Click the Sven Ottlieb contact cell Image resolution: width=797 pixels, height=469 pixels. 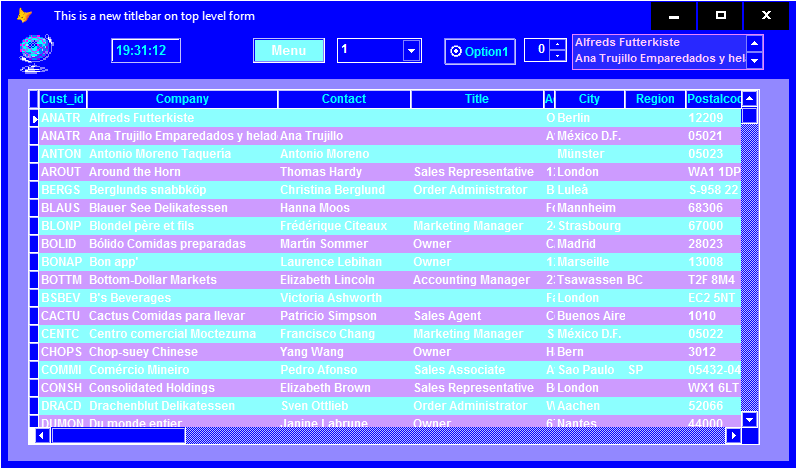coord(344,406)
